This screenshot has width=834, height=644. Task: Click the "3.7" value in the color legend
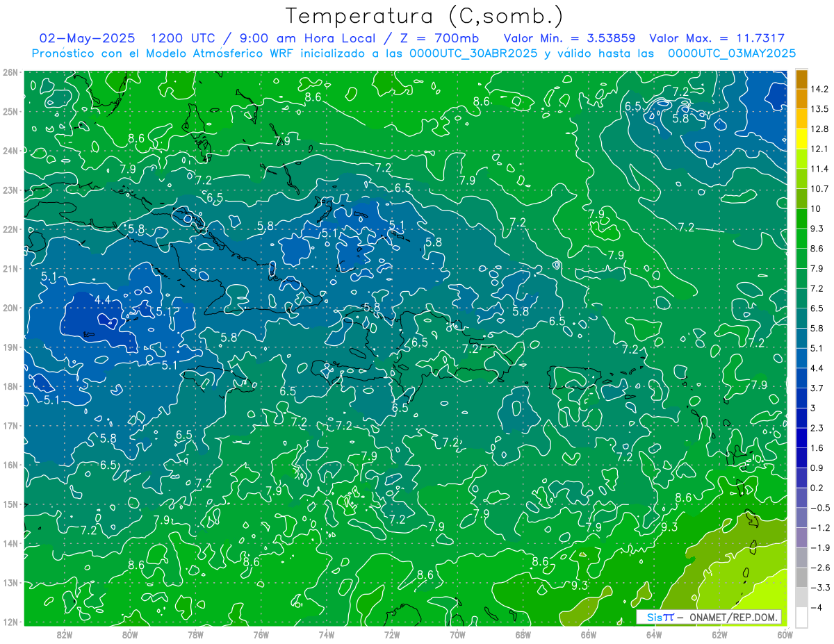(x=817, y=388)
